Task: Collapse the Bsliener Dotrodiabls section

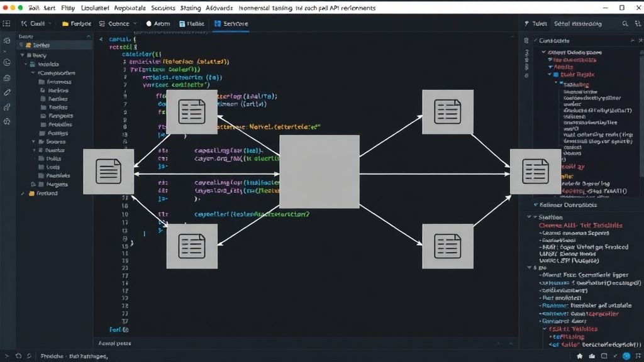Action: (x=536, y=205)
